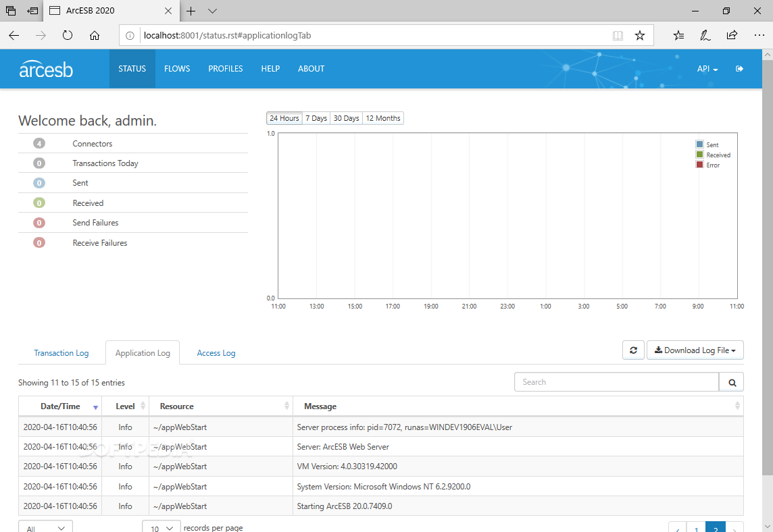This screenshot has width=773, height=532.
Task: Sort by Level column
Action: (125, 406)
